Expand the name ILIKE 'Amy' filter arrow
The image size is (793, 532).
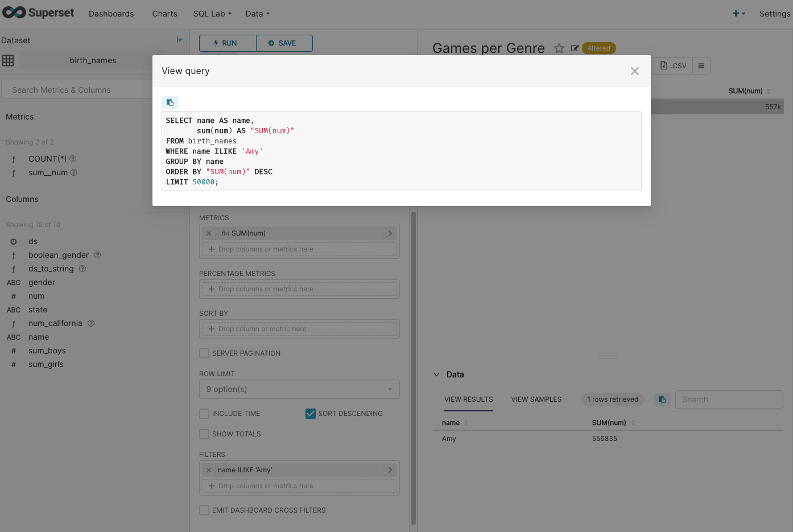point(390,470)
